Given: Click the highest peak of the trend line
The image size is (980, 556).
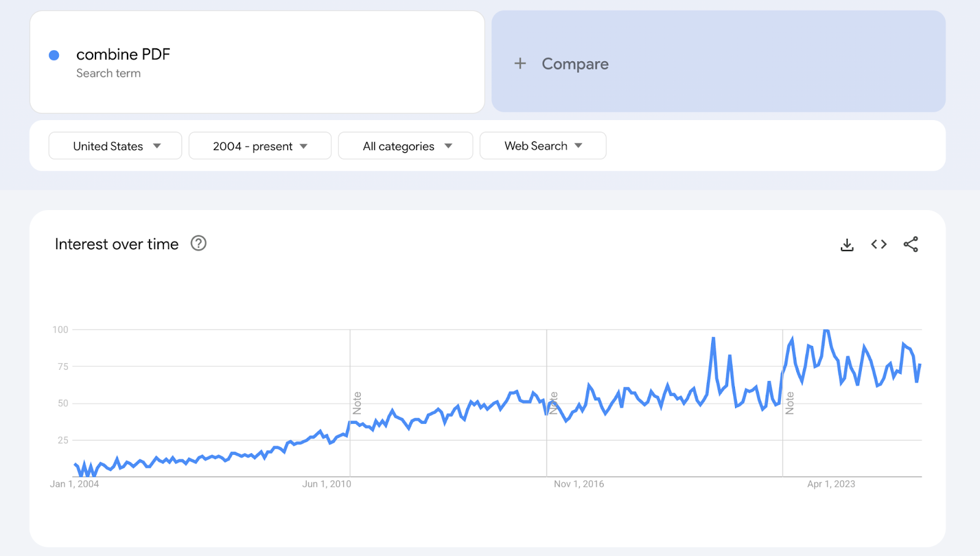Looking at the screenshot, I should [826, 331].
